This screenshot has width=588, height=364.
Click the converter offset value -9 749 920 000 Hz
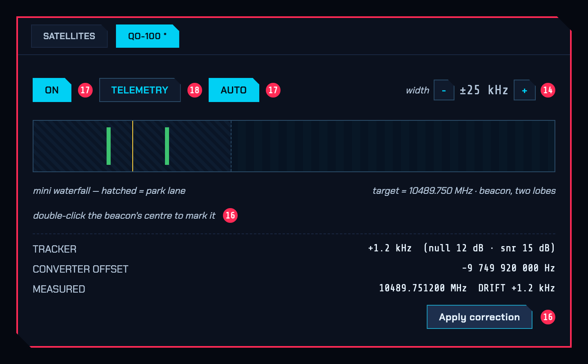tap(508, 268)
